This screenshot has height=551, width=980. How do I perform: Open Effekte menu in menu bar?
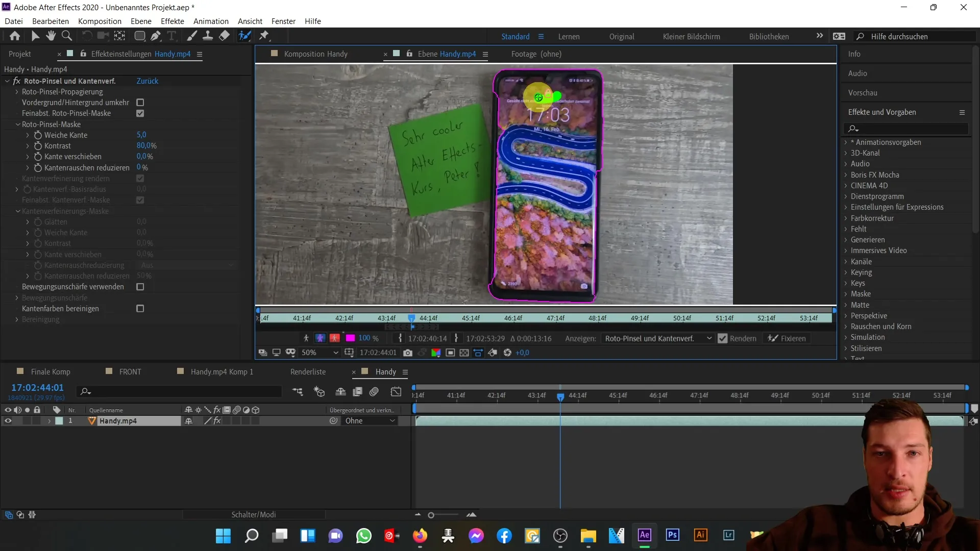[173, 21]
